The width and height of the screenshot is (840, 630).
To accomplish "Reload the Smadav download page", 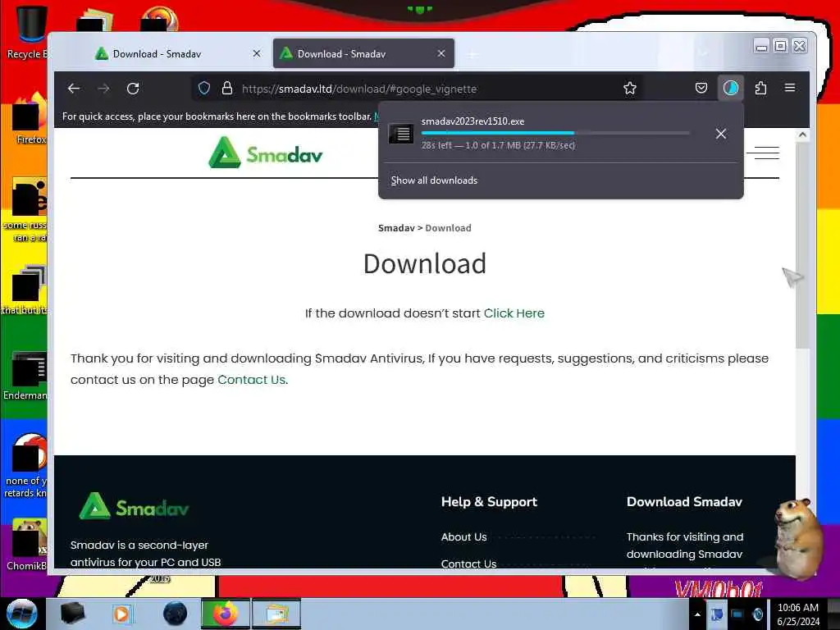I will [x=133, y=89].
